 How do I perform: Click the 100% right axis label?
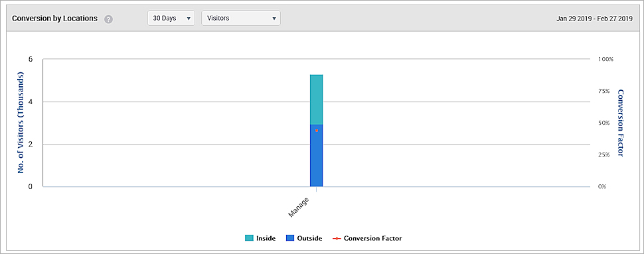point(605,59)
